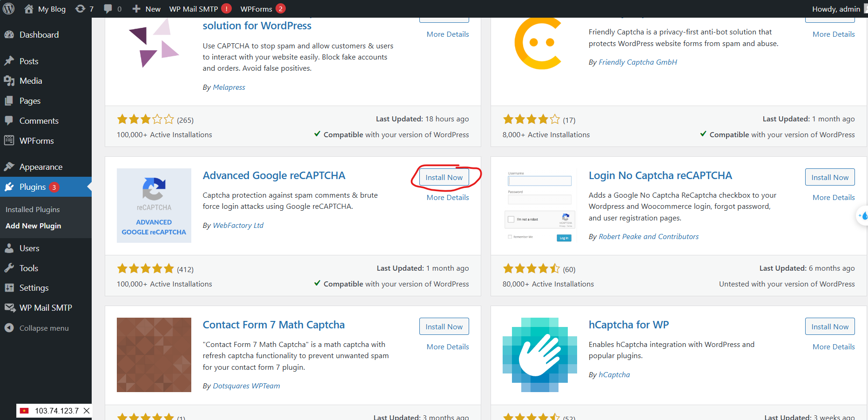The image size is (868, 420).
Task: View More Details for Melapress CAPTCHA plugin
Action: [x=448, y=34]
